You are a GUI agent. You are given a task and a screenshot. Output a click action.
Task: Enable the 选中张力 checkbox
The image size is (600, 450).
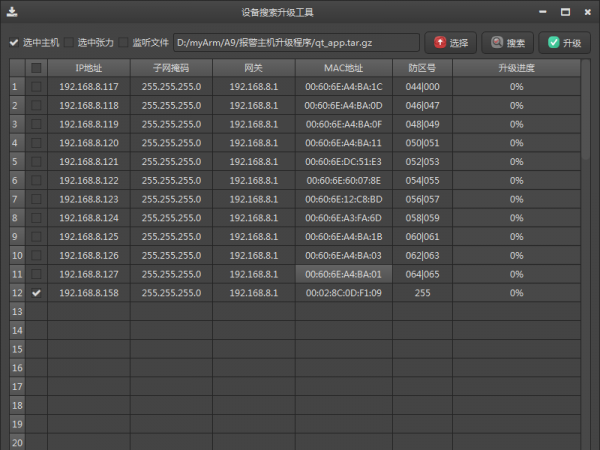point(69,43)
